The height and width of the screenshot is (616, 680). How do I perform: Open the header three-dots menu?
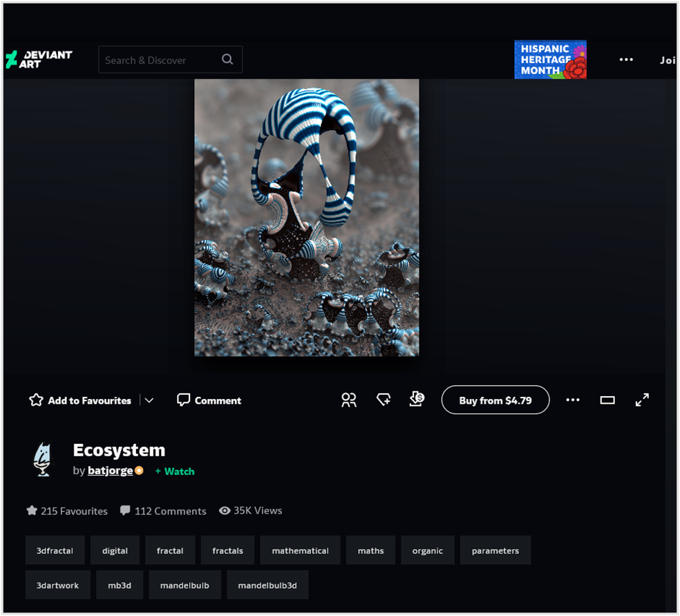(x=626, y=59)
